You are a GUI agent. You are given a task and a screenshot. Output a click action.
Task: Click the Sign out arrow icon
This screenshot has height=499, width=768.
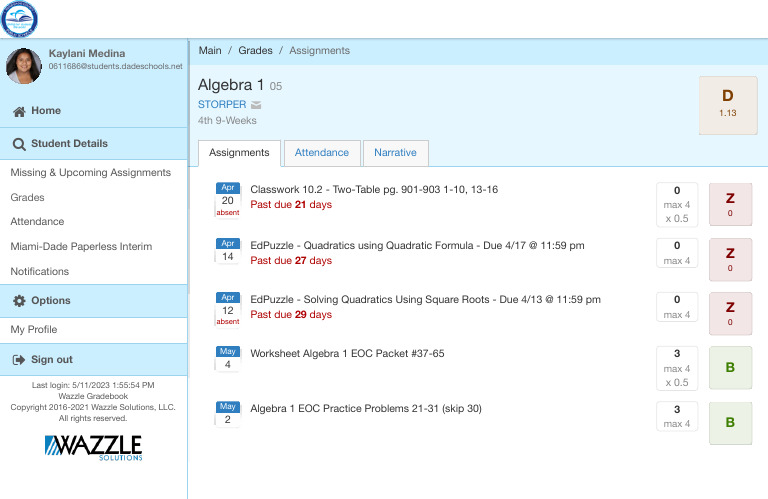(19, 360)
